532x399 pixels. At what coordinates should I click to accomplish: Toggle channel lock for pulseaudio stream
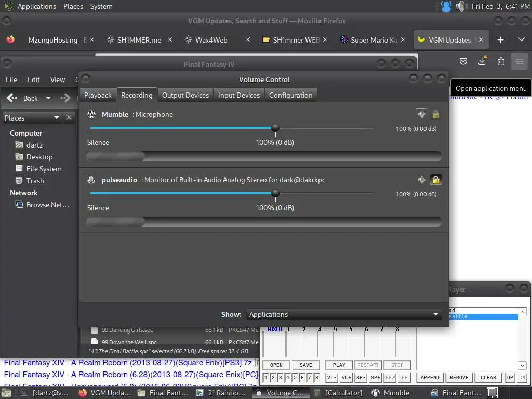pos(436,180)
